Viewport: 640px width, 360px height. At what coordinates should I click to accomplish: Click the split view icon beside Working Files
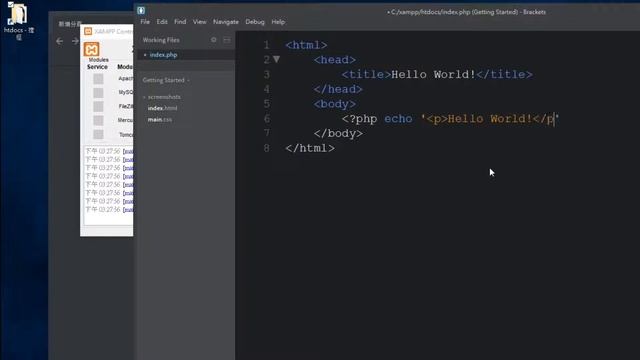227,40
